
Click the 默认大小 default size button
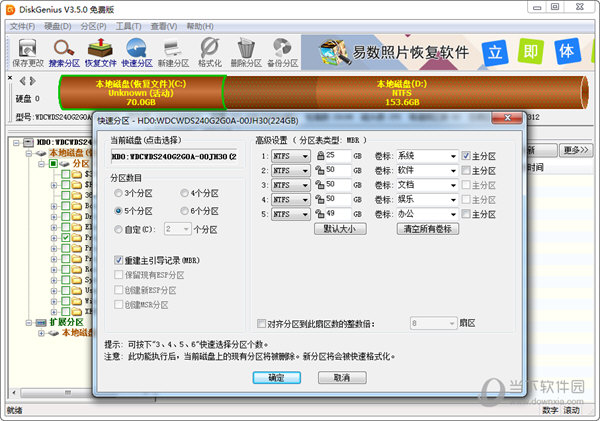tap(340, 229)
